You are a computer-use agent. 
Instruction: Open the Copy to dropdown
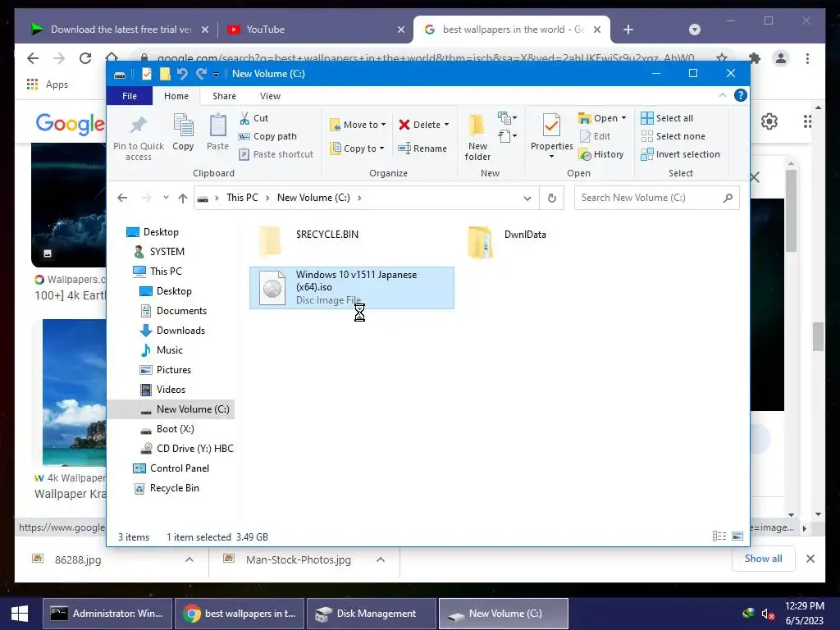click(358, 148)
